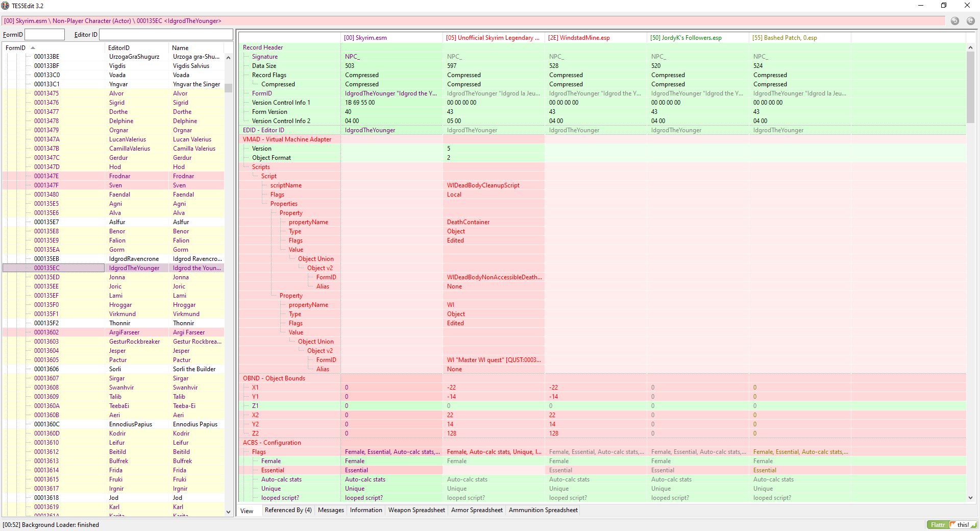Viewport: 980px width, 531px height.
Task: Collapse the OBND - Object Bounds node
Action: click(x=274, y=378)
